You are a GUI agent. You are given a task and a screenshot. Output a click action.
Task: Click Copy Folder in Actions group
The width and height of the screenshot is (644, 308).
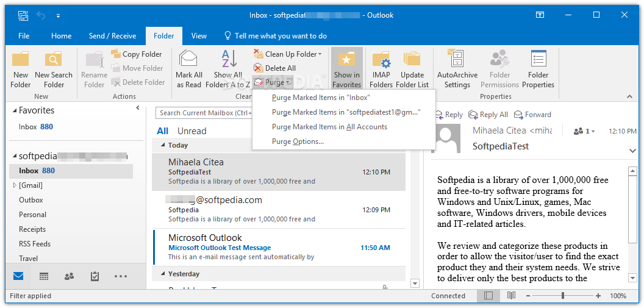[137, 54]
